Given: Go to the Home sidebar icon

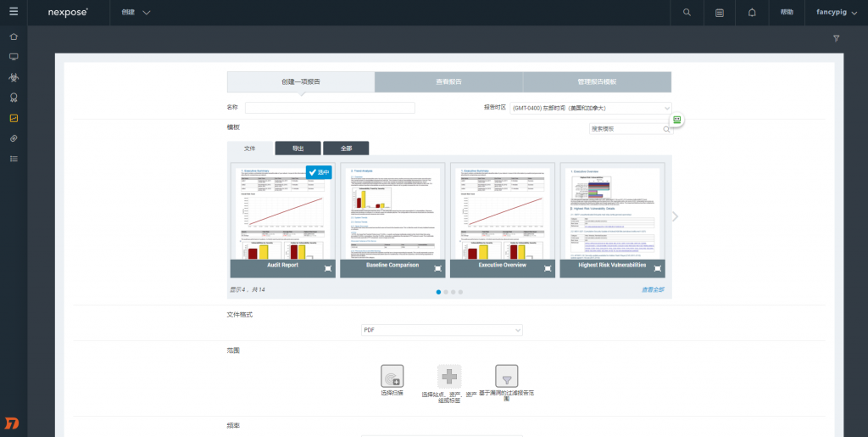Looking at the screenshot, I should point(14,36).
